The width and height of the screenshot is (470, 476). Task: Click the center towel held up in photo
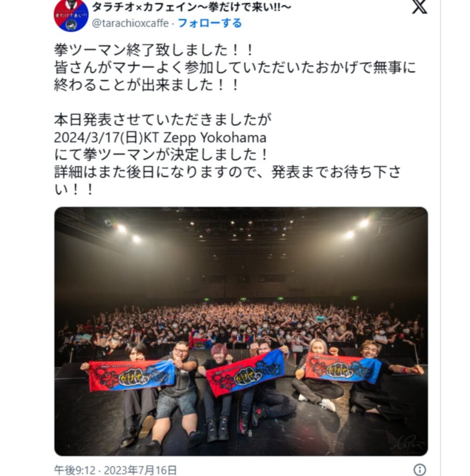(x=245, y=372)
